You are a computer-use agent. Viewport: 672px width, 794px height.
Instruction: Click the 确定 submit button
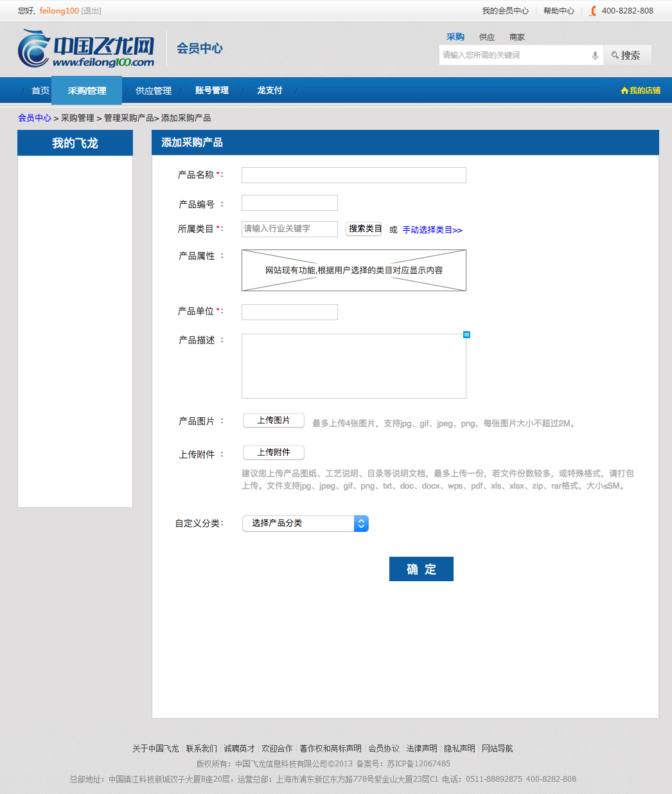tap(421, 569)
